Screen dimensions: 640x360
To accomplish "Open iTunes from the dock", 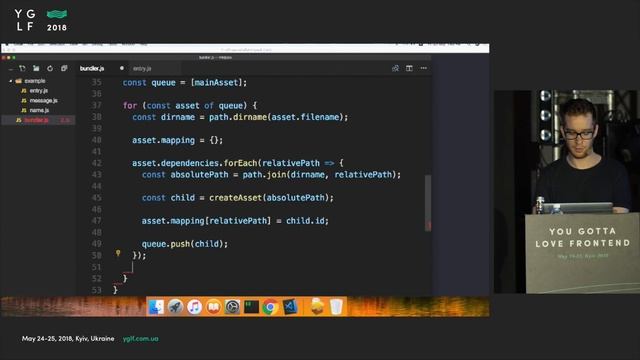I will (194, 307).
